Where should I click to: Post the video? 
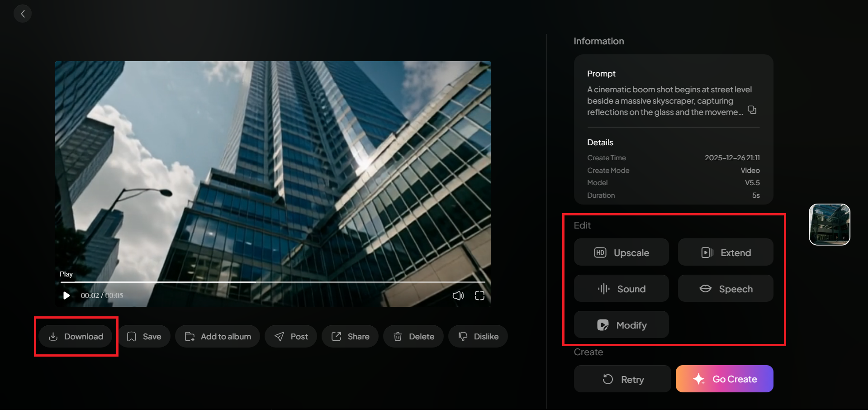291,336
